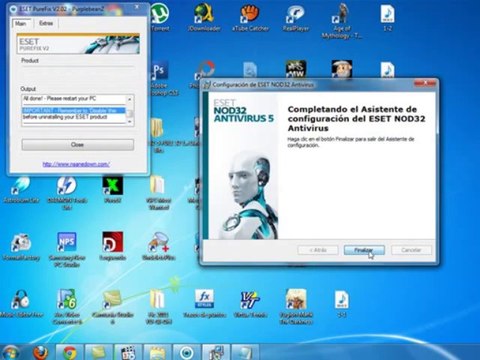Open the VT VirtualDub-style desktop shortcut

tap(250, 303)
